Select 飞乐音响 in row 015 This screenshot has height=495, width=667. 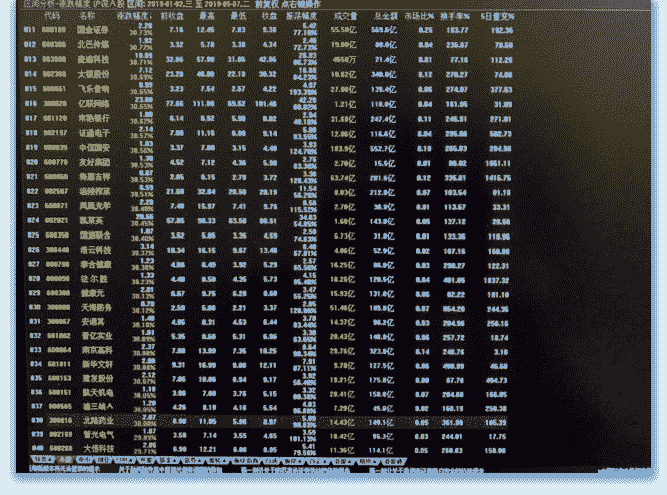point(93,89)
